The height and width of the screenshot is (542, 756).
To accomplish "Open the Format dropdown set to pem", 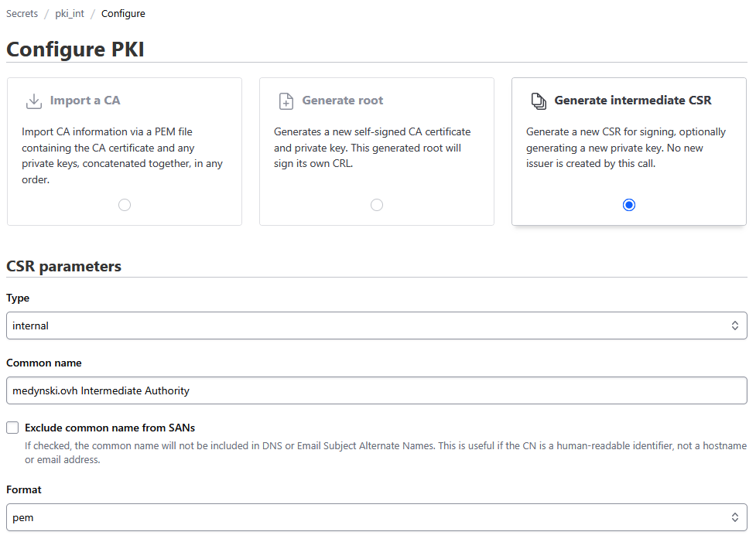I will [x=376, y=517].
